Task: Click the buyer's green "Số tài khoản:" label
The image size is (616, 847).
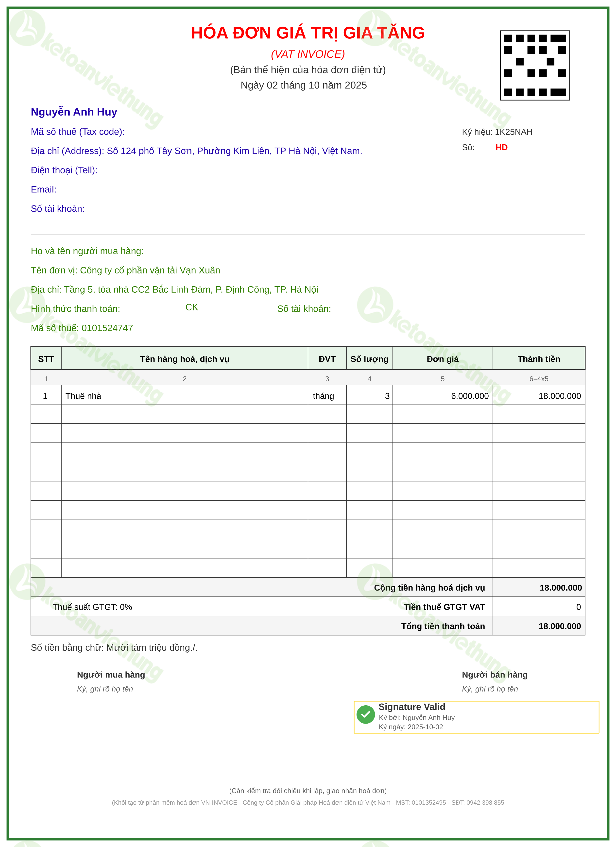Action: [x=304, y=309]
